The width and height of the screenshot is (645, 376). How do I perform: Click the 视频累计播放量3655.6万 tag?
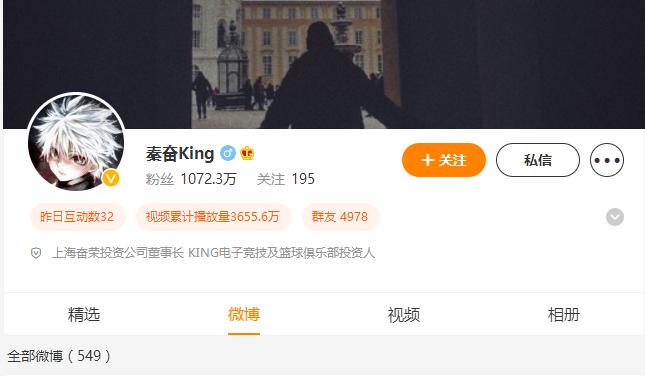pyautogui.click(x=213, y=217)
